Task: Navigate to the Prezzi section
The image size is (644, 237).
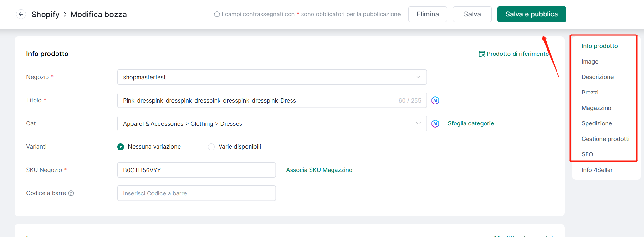Action: point(590,93)
